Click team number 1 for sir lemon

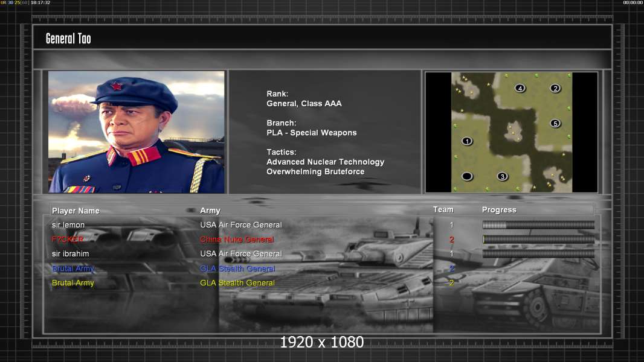tap(451, 224)
